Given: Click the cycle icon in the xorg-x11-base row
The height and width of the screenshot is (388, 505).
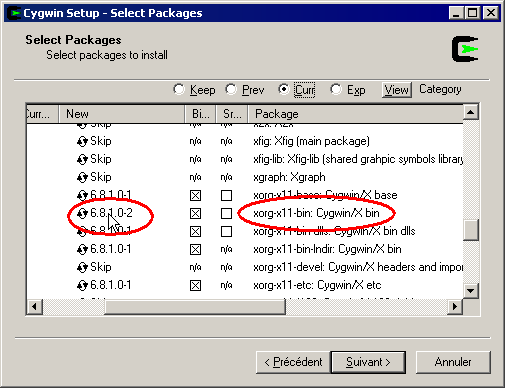Looking at the screenshot, I should tap(82, 195).
